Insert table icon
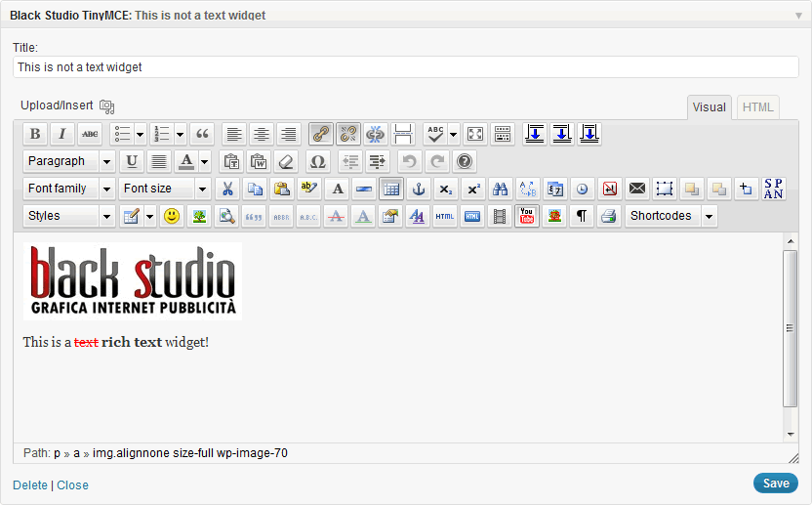This screenshot has height=505, width=812. pos(391,189)
